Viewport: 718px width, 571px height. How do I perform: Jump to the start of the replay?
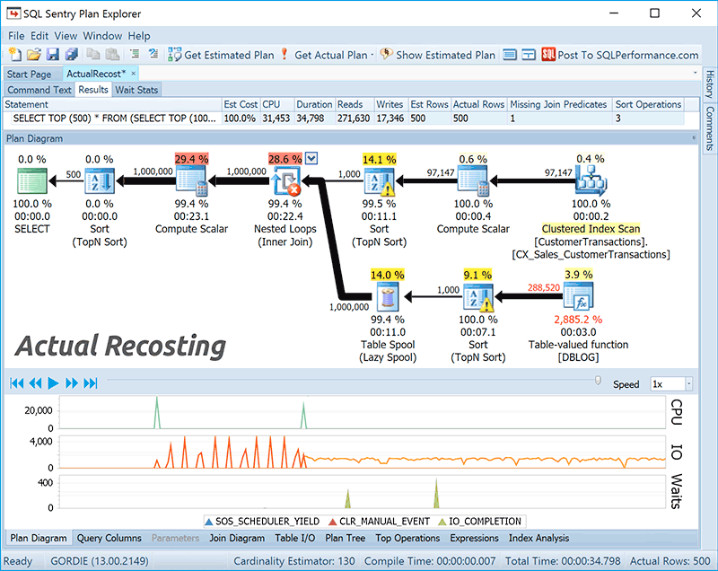click(17, 383)
